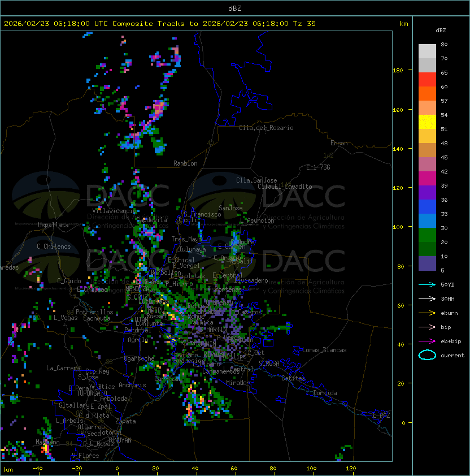Click the 'Ramblon' map label
This screenshot has height=476, width=470.
coord(185,163)
